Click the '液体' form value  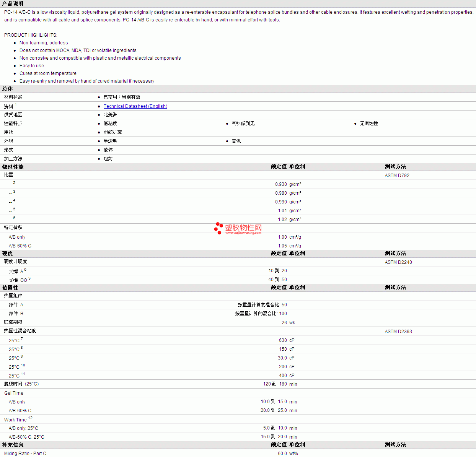pos(108,150)
